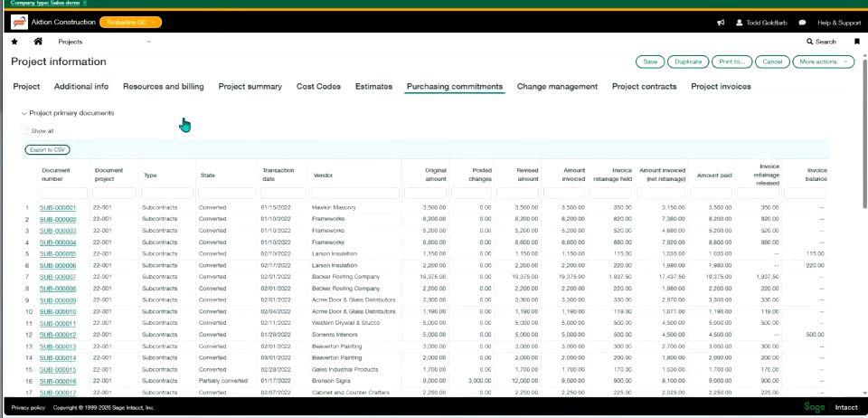Image resolution: width=868 pixels, height=418 pixels.
Task: Select the Purchasing commitments tab
Action: pyautogui.click(x=455, y=86)
